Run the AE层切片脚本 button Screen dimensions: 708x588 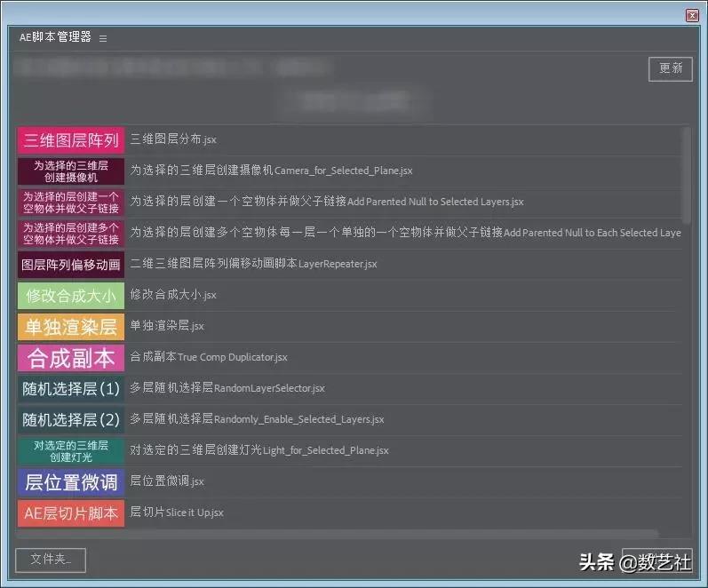(x=71, y=513)
